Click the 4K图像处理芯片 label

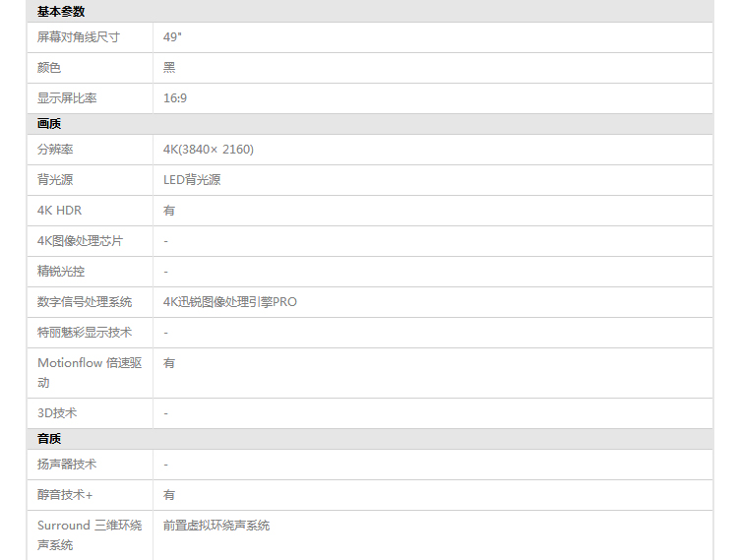tap(81, 241)
